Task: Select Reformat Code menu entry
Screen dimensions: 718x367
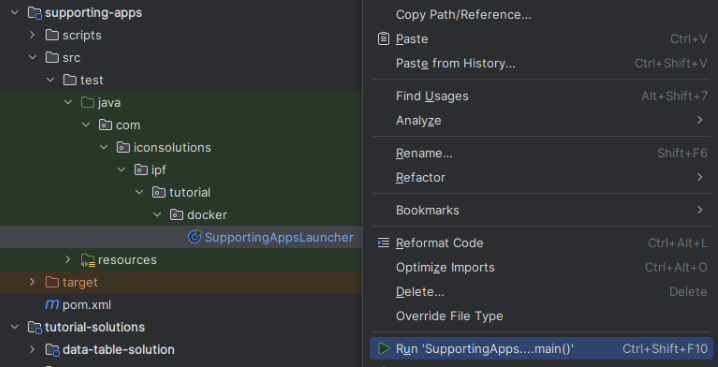Action: pyautogui.click(x=542, y=243)
